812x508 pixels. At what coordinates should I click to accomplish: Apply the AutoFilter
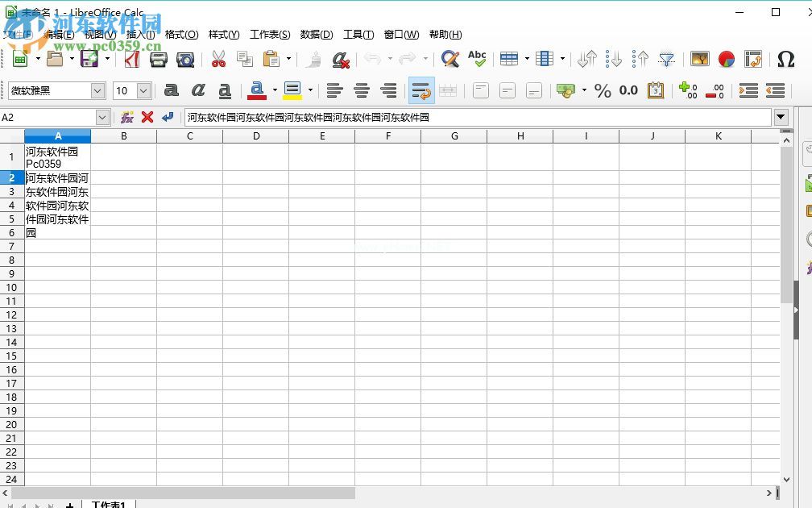point(668,59)
